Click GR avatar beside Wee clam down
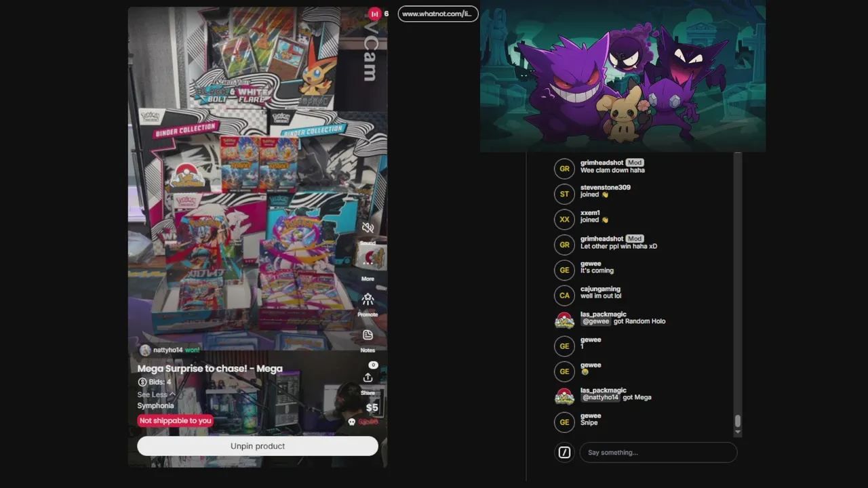This screenshot has width=868, height=488. click(564, 169)
